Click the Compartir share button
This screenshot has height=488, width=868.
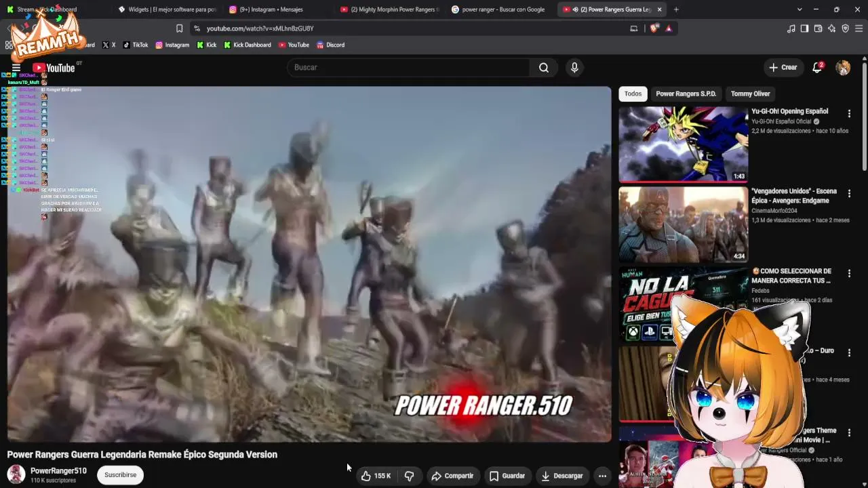(x=452, y=476)
